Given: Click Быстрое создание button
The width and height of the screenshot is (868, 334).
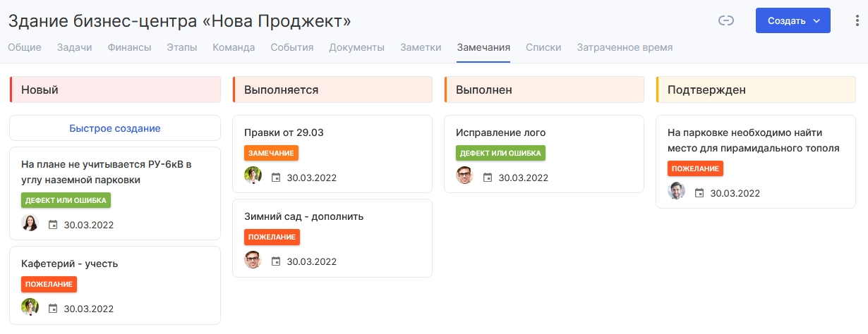Looking at the screenshot, I should point(115,128).
